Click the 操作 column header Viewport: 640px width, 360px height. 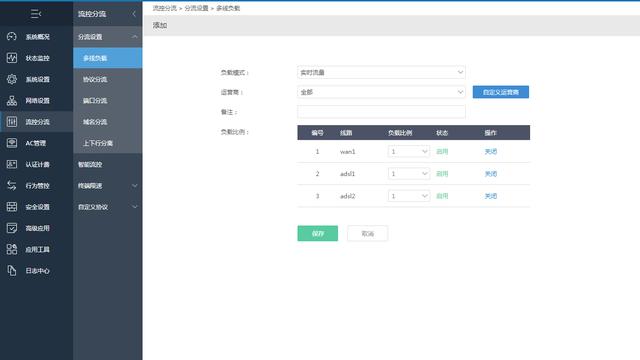pyautogui.click(x=491, y=133)
